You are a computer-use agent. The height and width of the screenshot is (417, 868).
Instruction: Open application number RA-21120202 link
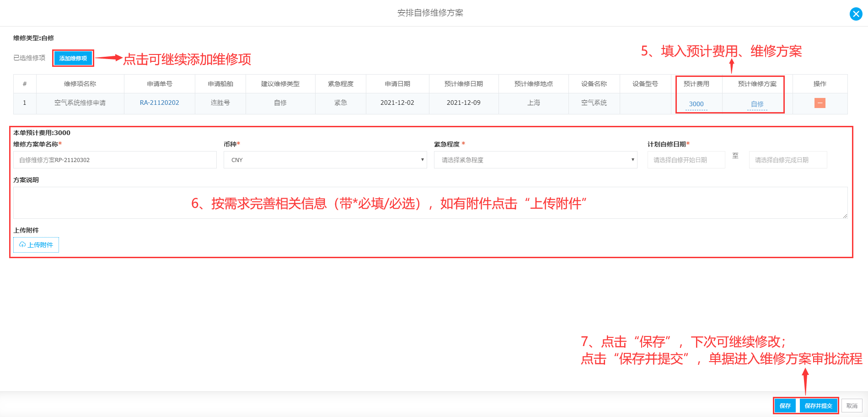pos(159,103)
